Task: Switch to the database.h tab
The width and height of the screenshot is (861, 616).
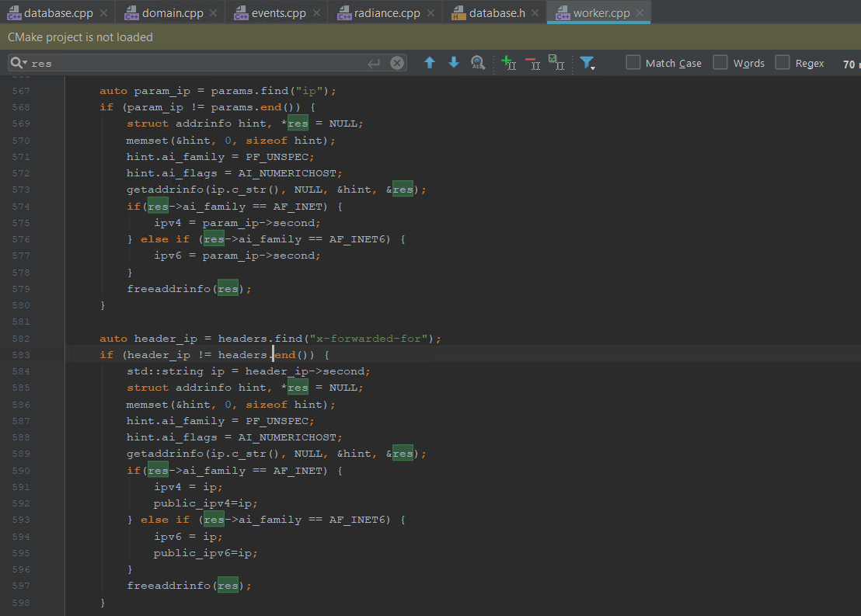Action: 496,12
